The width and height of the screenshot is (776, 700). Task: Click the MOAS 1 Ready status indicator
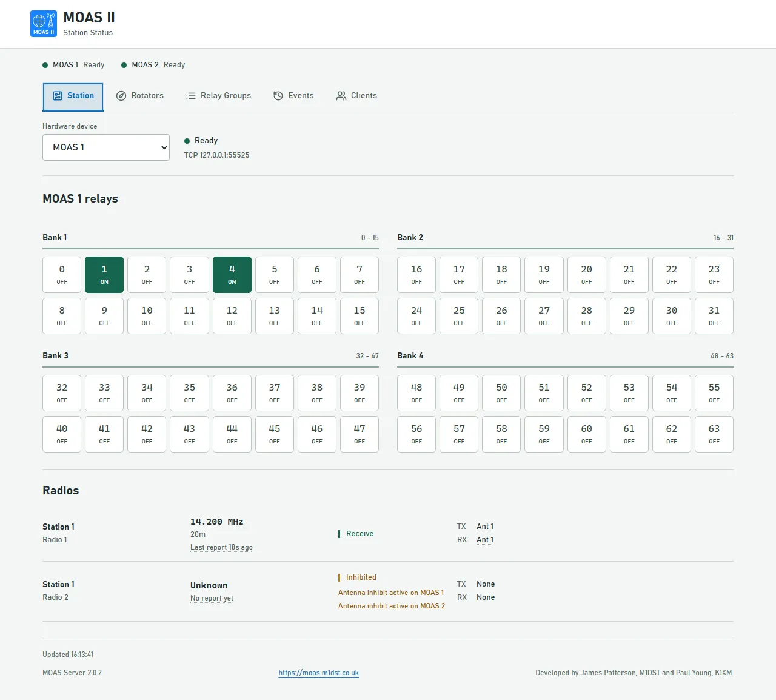(73, 65)
